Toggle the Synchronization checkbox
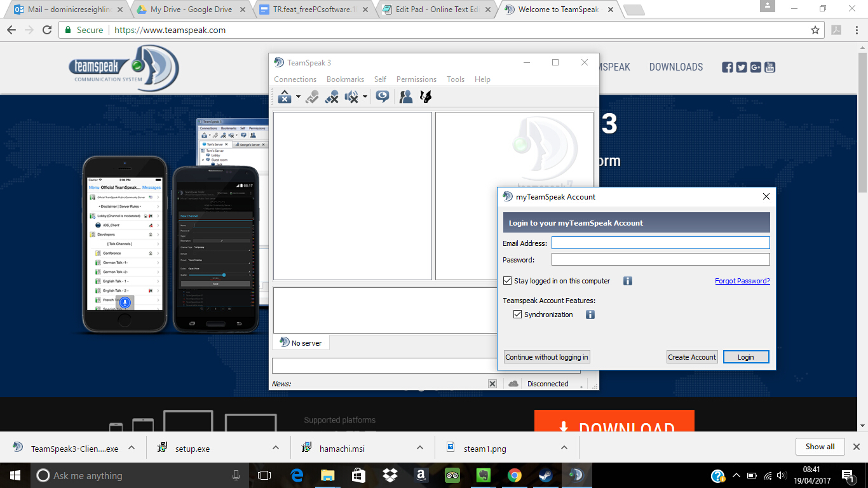The height and width of the screenshot is (488, 868). tap(517, 315)
